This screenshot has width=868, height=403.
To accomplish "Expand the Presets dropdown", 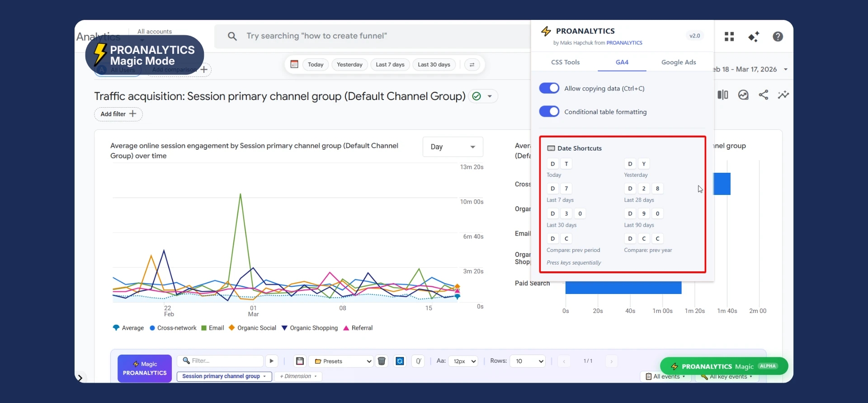I will pos(343,361).
